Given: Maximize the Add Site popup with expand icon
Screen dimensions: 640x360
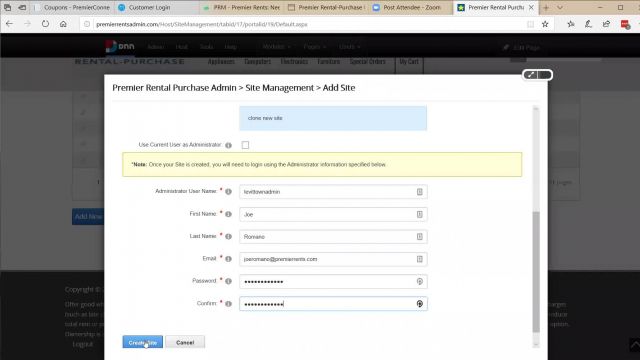Looking at the screenshot, I should pyautogui.click(x=530, y=75).
